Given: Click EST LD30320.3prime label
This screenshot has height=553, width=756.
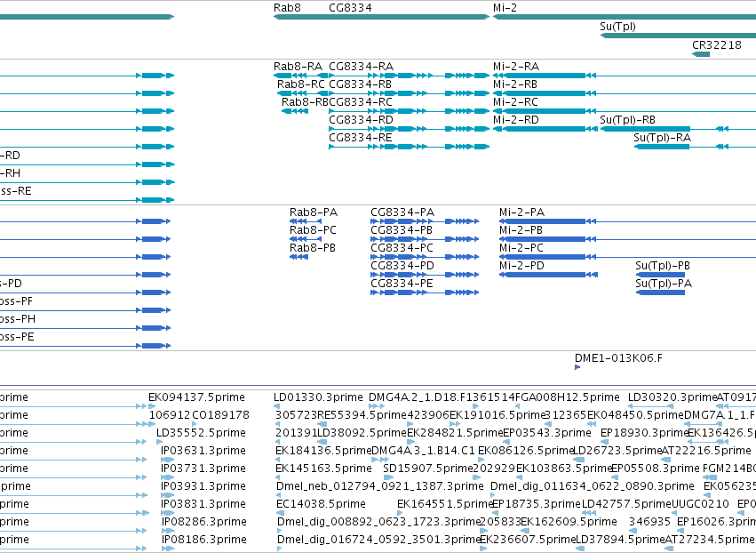Looking at the screenshot, I should [672, 397].
